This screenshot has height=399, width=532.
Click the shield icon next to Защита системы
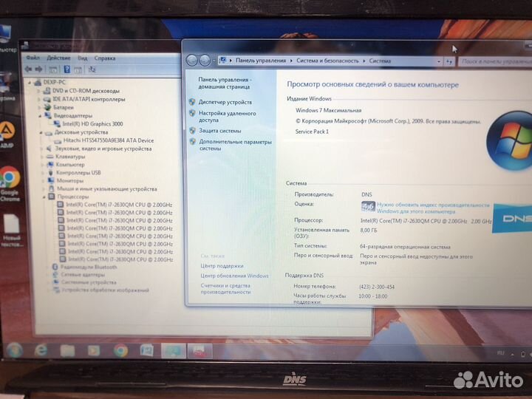(x=192, y=131)
